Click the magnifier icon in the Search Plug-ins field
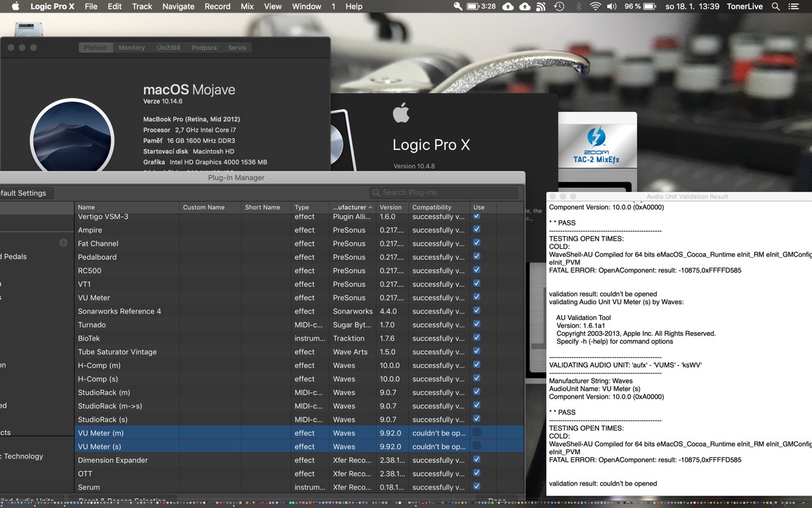Screen dimensions: 812x508 click(x=377, y=192)
